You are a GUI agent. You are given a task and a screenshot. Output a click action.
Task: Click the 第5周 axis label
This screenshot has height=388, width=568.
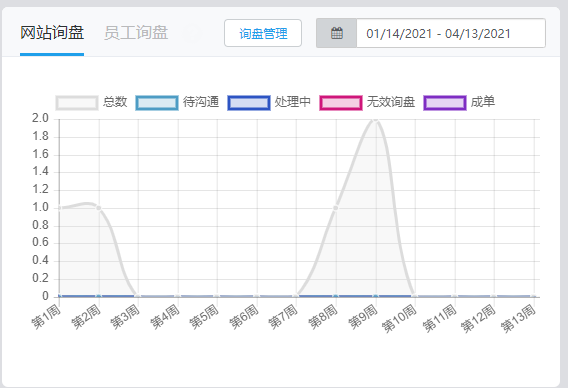204,317
